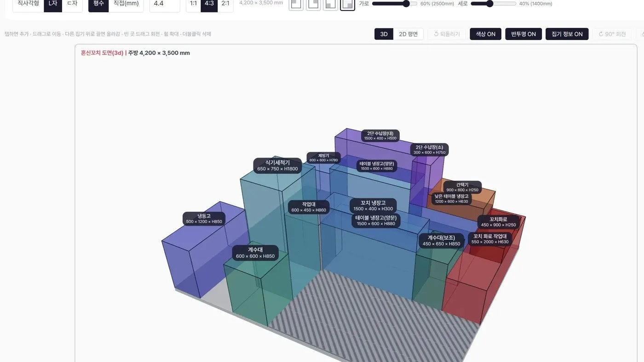This screenshot has width=644, height=362.
Task: Choose the ㄷ자 kitchen shape
Action: [72, 4]
